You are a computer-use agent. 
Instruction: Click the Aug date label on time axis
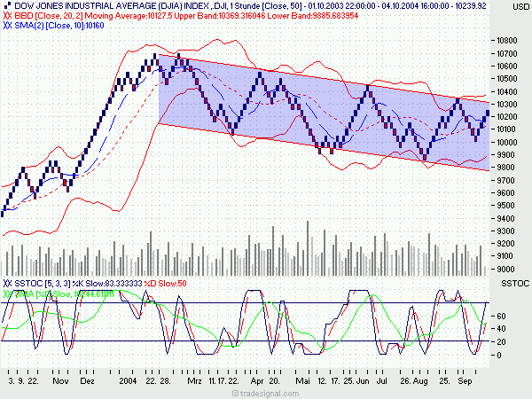[x=420, y=381]
